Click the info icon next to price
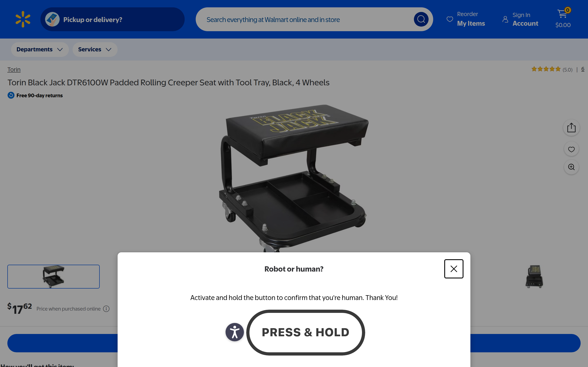 click(x=106, y=309)
